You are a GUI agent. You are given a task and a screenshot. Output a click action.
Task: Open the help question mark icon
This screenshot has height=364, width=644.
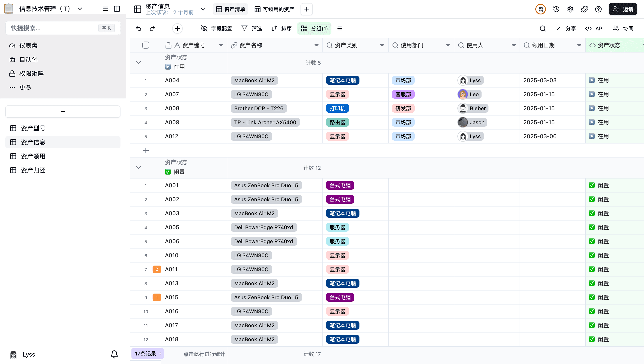[598, 9]
